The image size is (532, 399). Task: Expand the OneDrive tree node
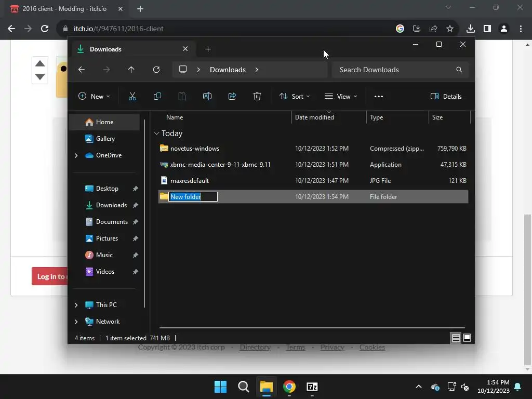(x=76, y=155)
